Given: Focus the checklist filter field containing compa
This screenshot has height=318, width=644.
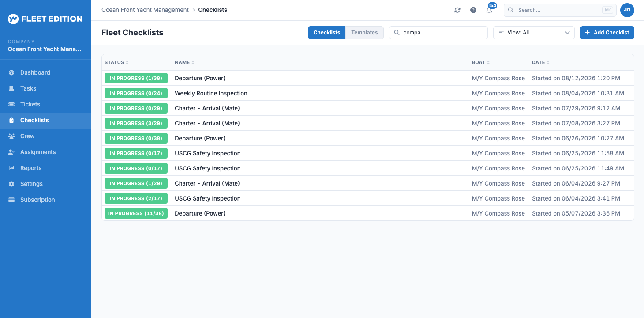Looking at the screenshot, I should 438,33.
